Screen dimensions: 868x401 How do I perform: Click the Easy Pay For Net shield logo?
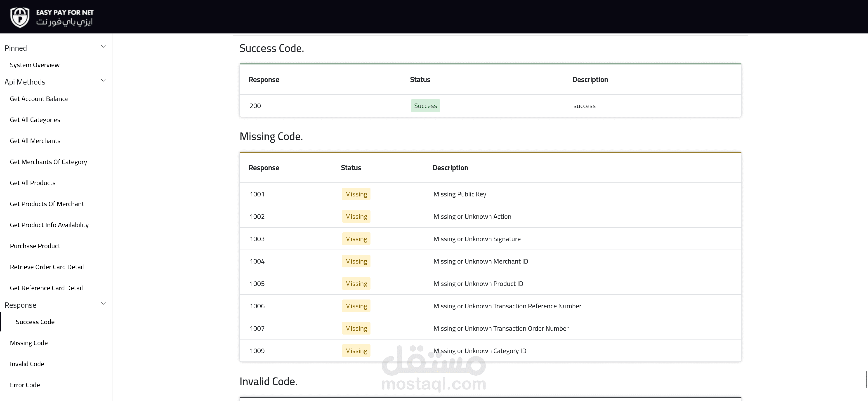[x=20, y=17]
